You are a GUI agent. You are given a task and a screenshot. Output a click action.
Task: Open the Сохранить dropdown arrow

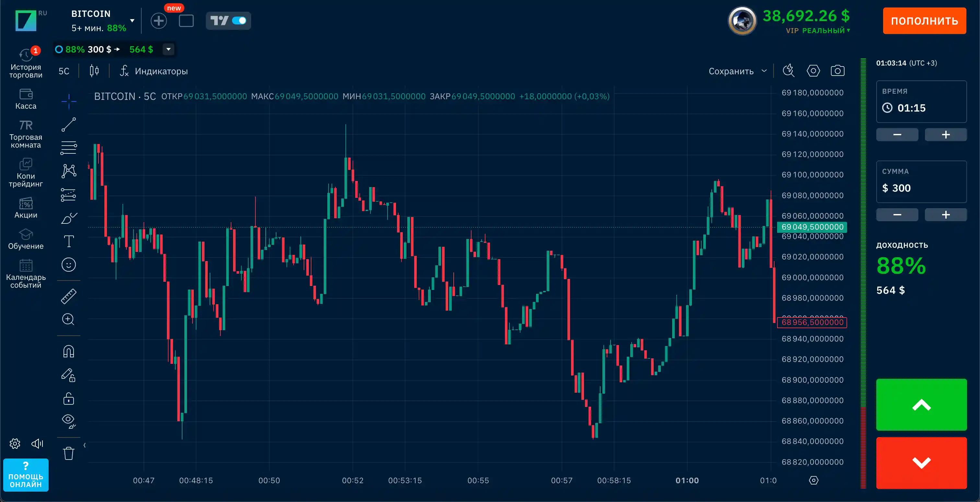tap(764, 71)
